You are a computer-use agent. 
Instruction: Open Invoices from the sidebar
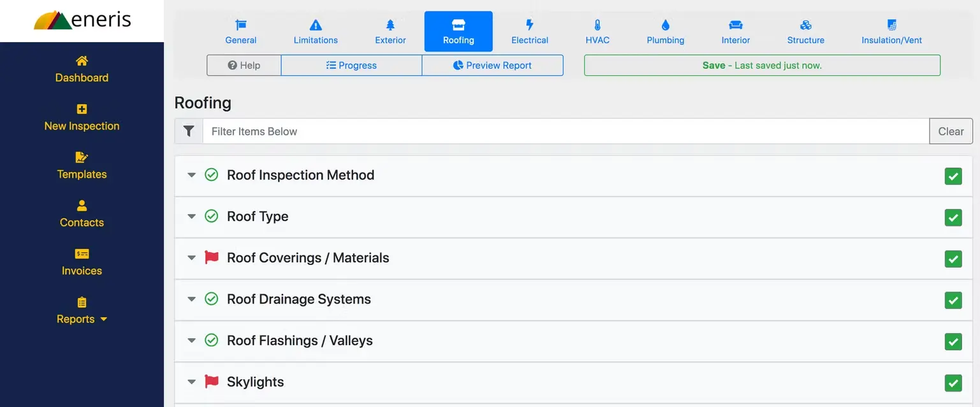[x=82, y=262]
